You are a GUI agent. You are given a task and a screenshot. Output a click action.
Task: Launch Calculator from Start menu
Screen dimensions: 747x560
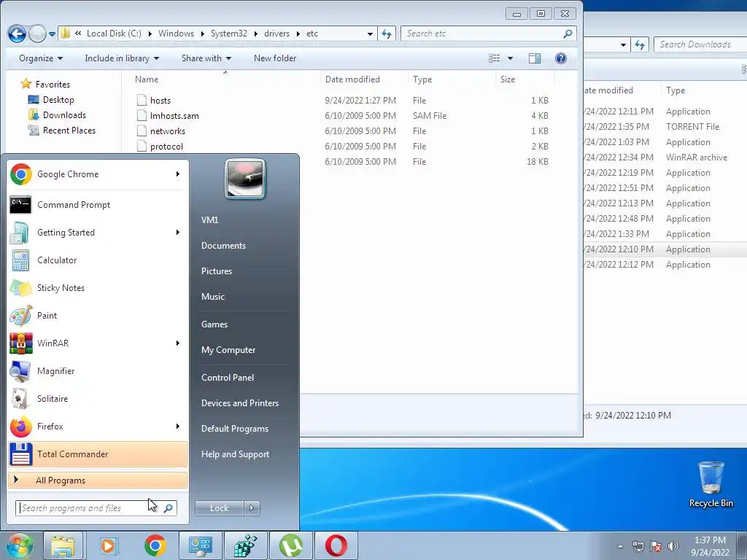(x=98, y=260)
